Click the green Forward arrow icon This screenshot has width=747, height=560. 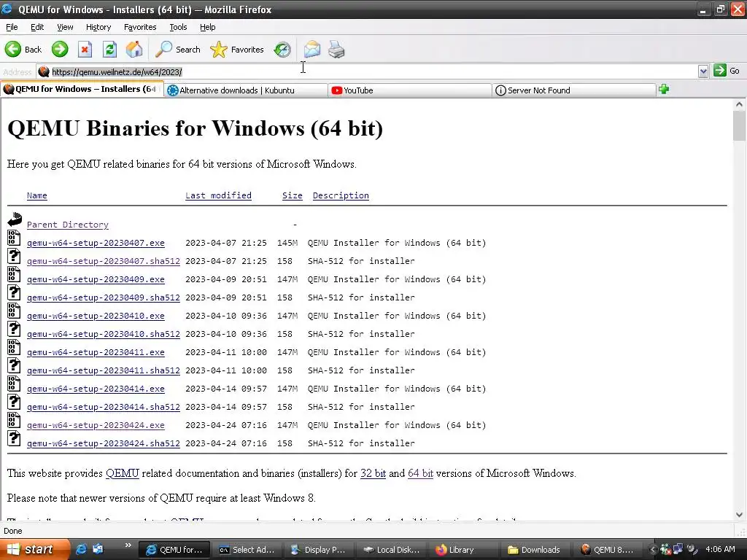tap(60, 49)
